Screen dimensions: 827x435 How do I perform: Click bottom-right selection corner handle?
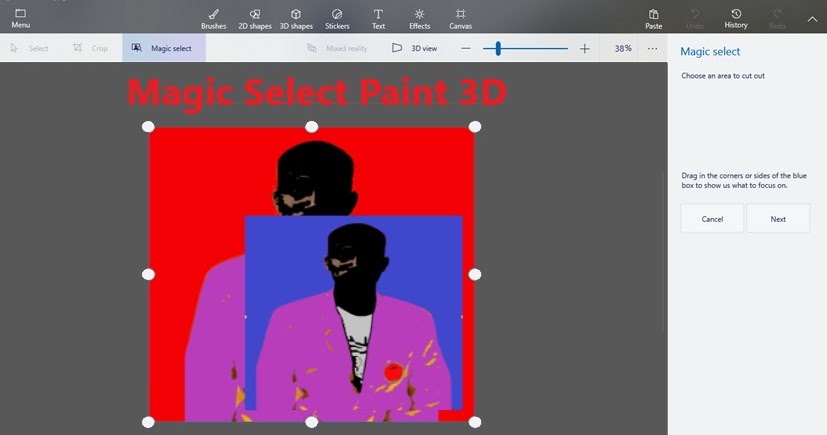[475, 422]
